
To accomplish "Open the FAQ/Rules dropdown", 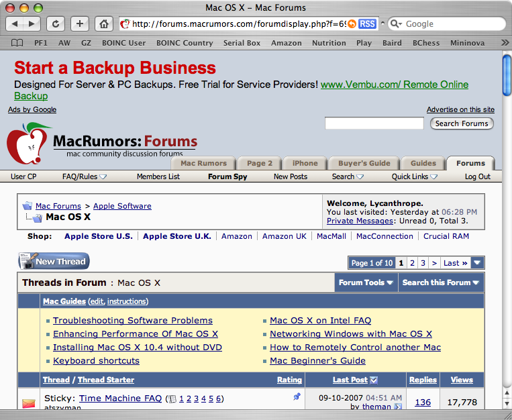I will point(85,176).
